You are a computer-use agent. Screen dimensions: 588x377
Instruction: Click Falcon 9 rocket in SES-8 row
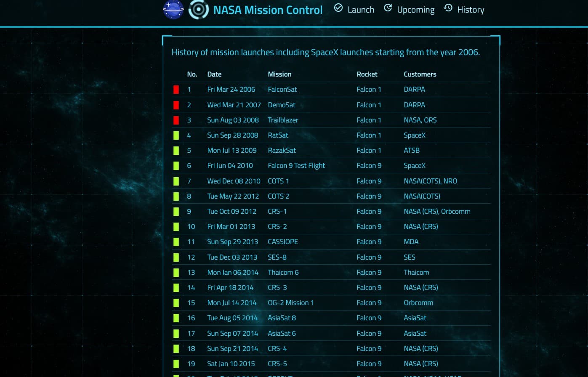click(369, 257)
